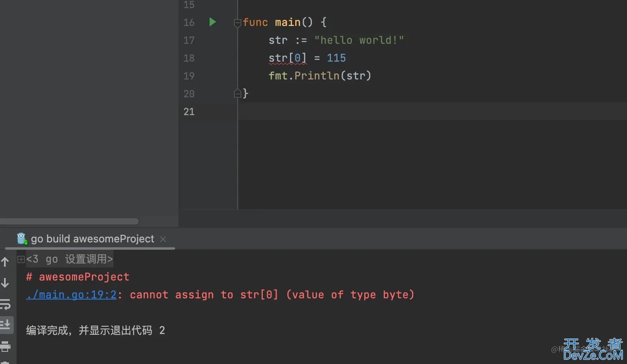Viewport: 627px width, 364px height.
Task: Open the ./main.go:19:2 error link
Action: coord(71,295)
